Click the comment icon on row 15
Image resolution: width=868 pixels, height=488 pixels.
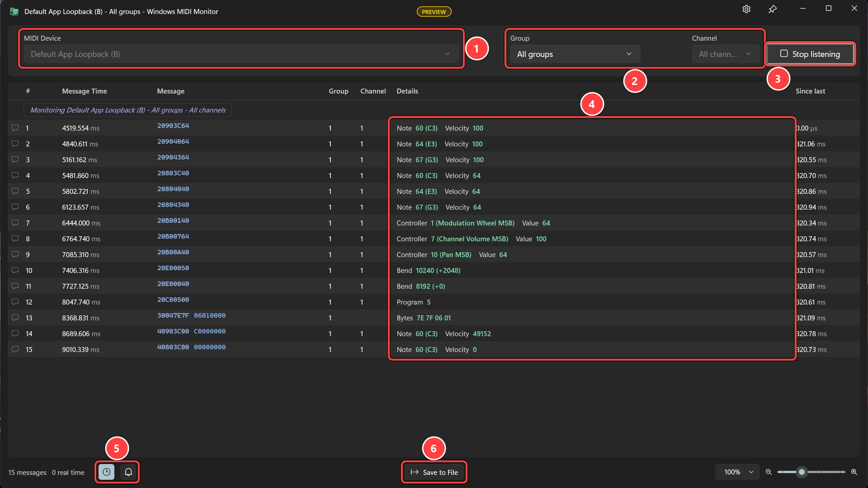tap(15, 349)
